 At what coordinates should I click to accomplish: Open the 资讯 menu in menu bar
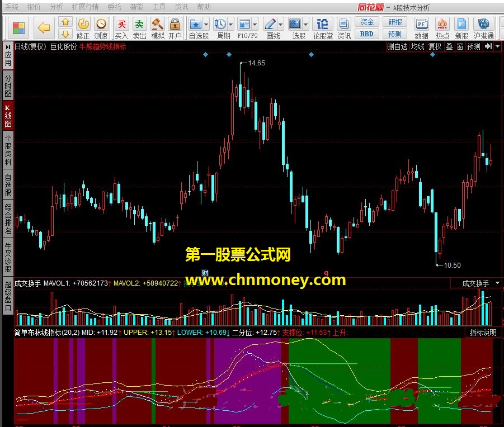181,7
